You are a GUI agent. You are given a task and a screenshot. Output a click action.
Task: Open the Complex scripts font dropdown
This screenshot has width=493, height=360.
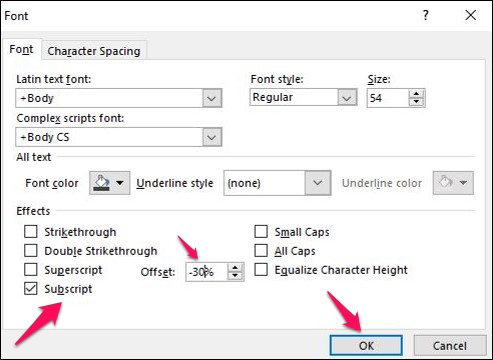coord(212,137)
